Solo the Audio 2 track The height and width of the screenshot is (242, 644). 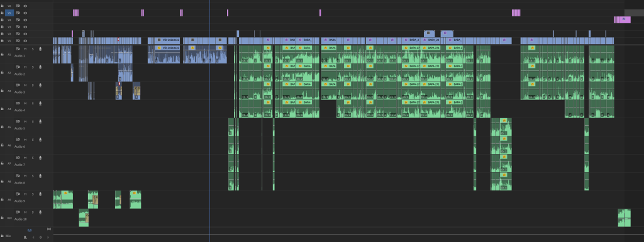coord(33,67)
